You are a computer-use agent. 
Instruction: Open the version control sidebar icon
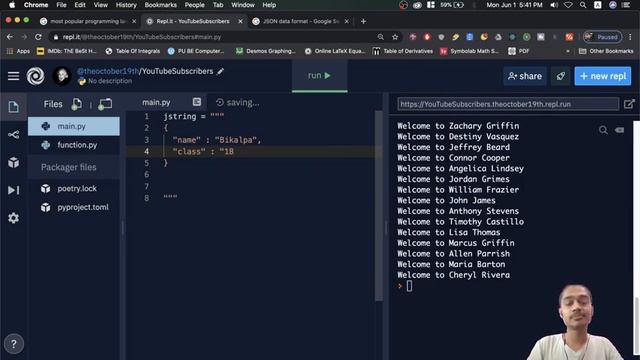coord(13,135)
